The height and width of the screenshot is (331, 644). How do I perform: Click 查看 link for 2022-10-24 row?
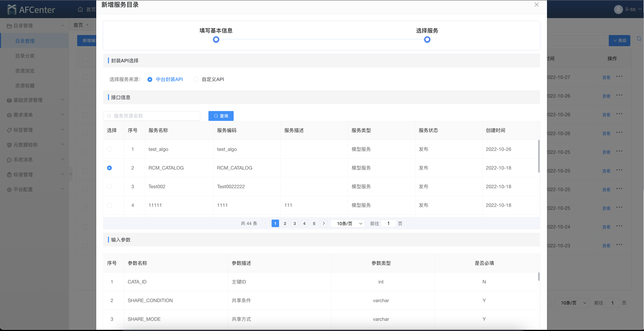[606, 227]
